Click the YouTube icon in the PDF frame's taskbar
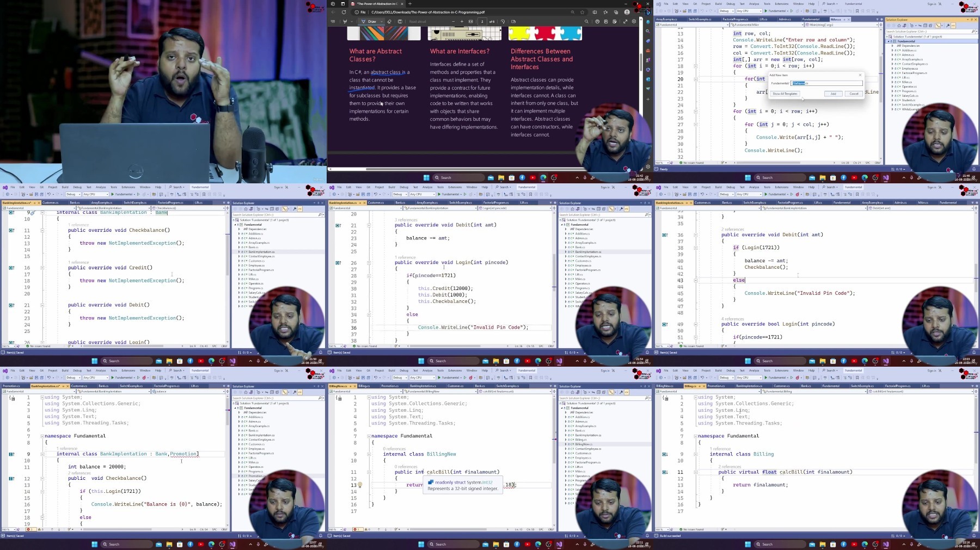Screen dimensions: 980x550 pos(532,177)
